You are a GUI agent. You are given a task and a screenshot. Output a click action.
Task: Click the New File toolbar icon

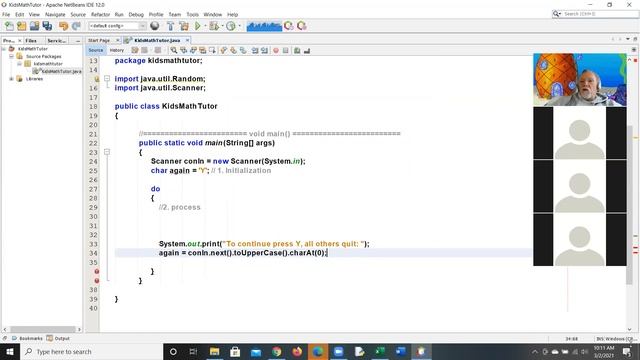click(9, 26)
